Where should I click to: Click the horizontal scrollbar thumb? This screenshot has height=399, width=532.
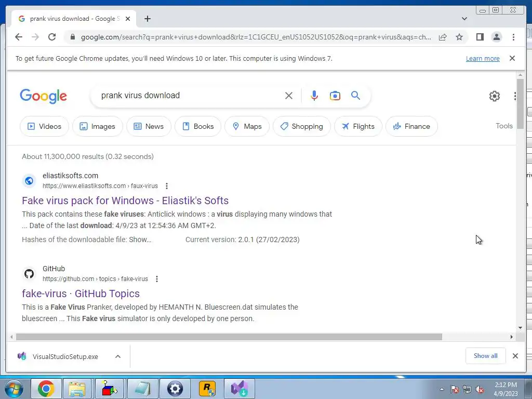pos(229,337)
